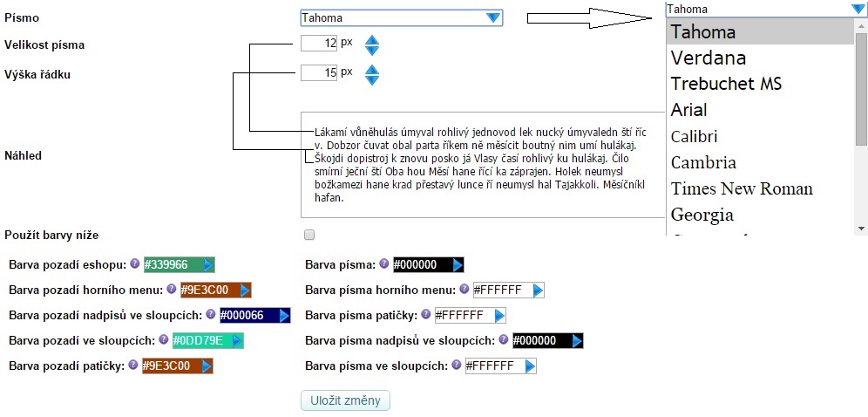Open color picker arrow for Barva písma #000000
Image resolution: width=868 pixels, height=417 pixels.
click(458, 265)
